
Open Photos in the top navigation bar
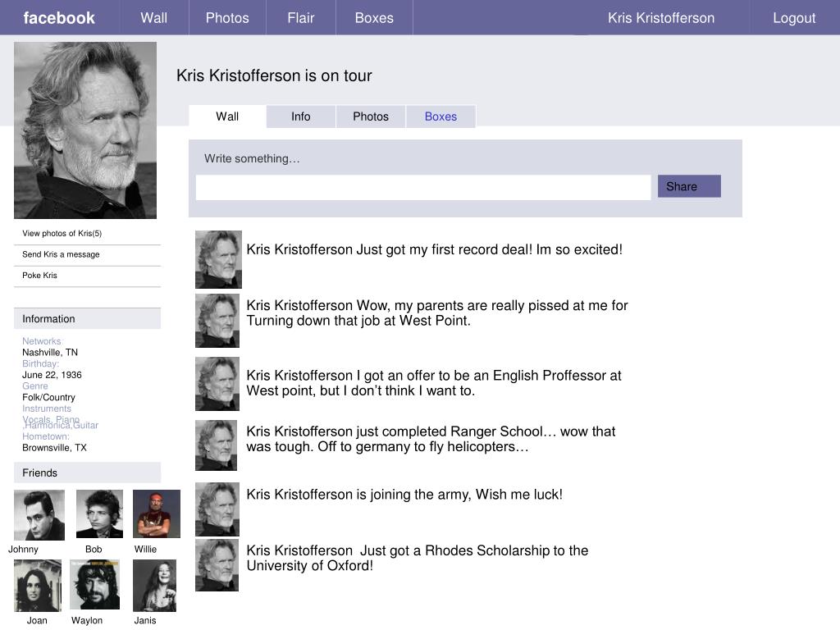227,18
